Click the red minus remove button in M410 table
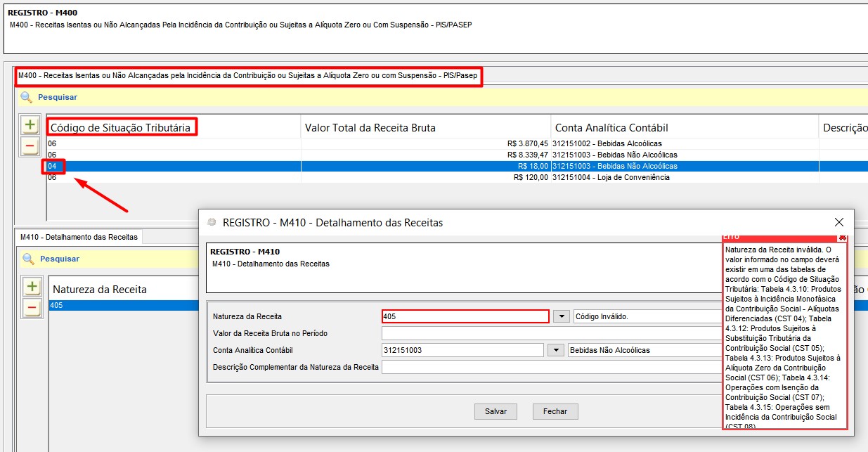Image resolution: width=868 pixels, height=452 pixels. [32, 307]
